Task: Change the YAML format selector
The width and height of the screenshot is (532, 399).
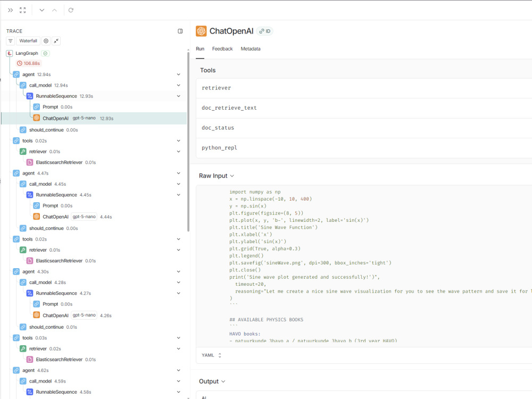Action: tap(212, 355)
